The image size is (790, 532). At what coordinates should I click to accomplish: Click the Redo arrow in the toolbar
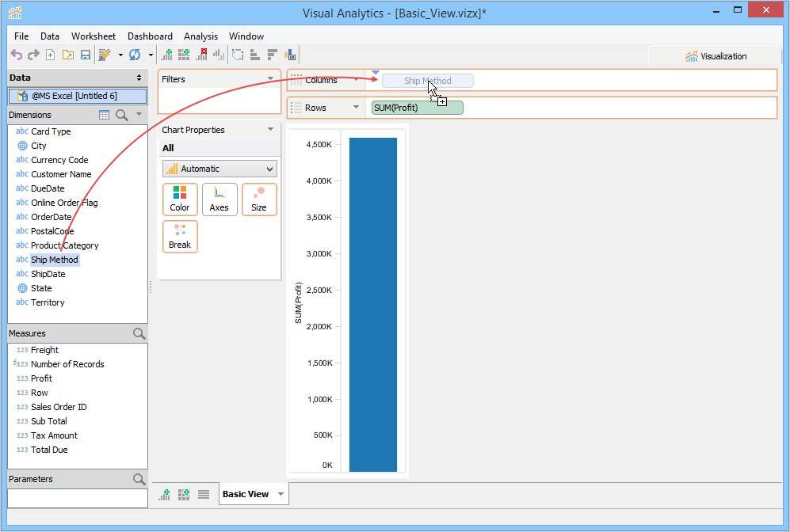point(33,55)
